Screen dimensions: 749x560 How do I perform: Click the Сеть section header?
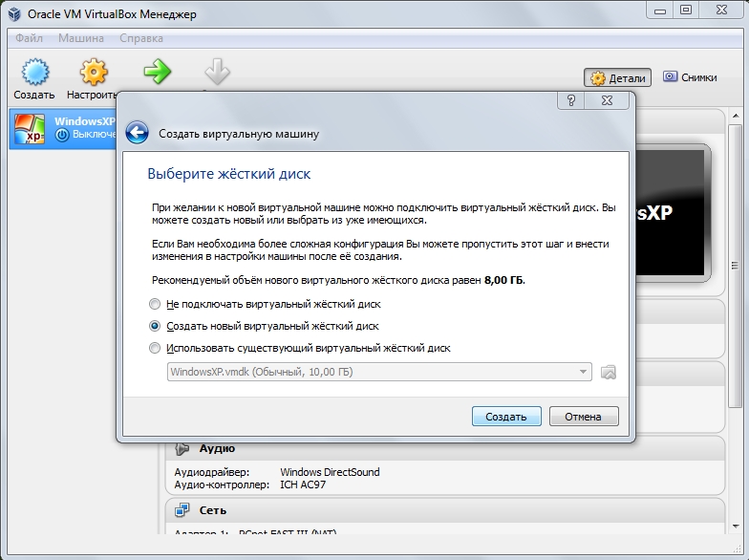coord(445,510)
